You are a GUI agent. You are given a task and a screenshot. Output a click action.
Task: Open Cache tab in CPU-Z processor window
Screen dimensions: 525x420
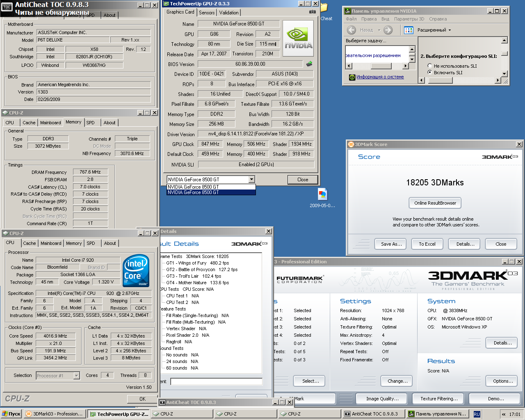click(x=29, y=243)
